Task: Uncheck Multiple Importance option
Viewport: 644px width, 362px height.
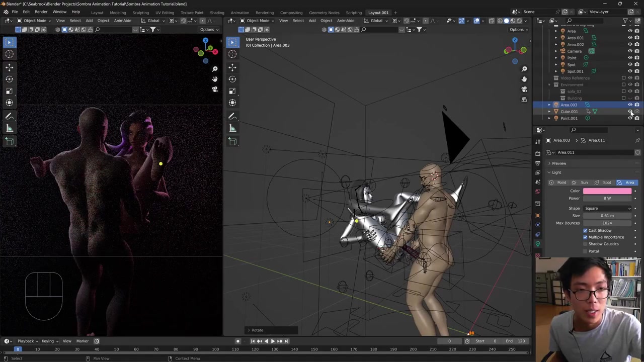Action: click(585, 237)
